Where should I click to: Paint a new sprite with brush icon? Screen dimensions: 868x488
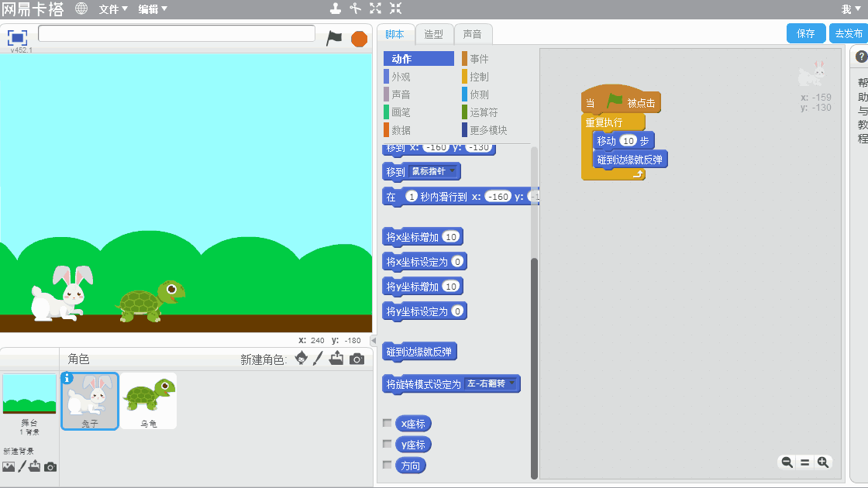tap(318, 359)
